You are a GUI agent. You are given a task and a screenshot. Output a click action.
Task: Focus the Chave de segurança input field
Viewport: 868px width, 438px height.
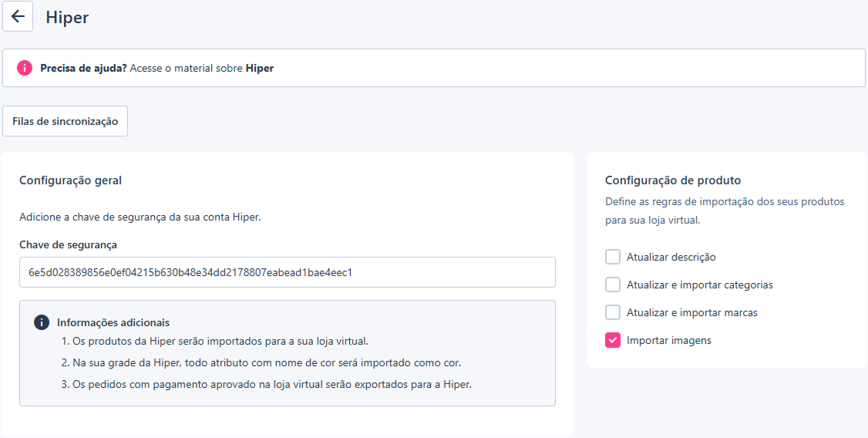pos(288,272)
